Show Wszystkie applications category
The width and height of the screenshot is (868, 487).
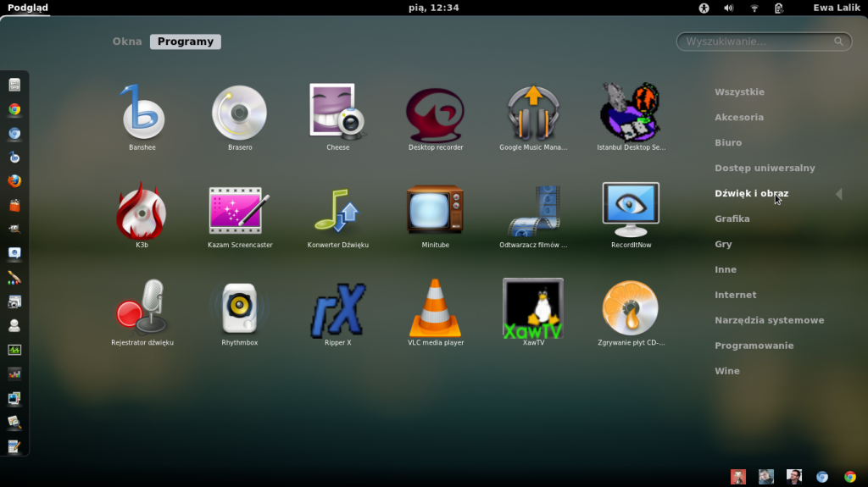(739, 91)
